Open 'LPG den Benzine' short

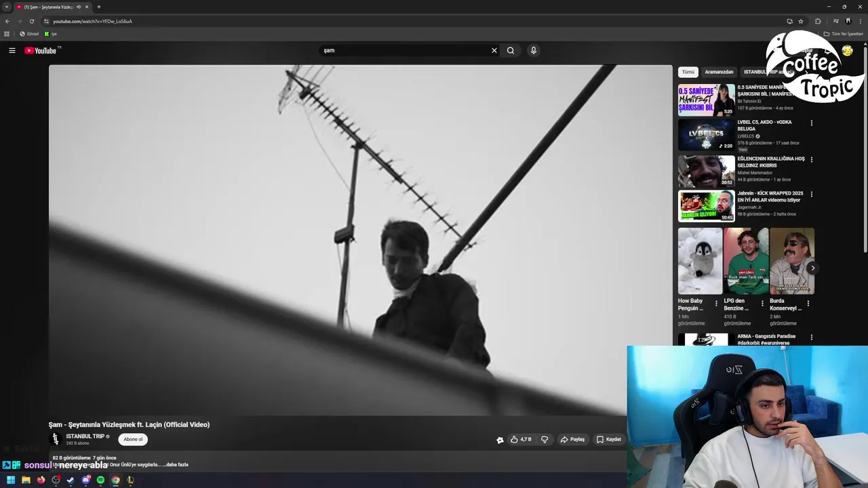click(746, 261)
